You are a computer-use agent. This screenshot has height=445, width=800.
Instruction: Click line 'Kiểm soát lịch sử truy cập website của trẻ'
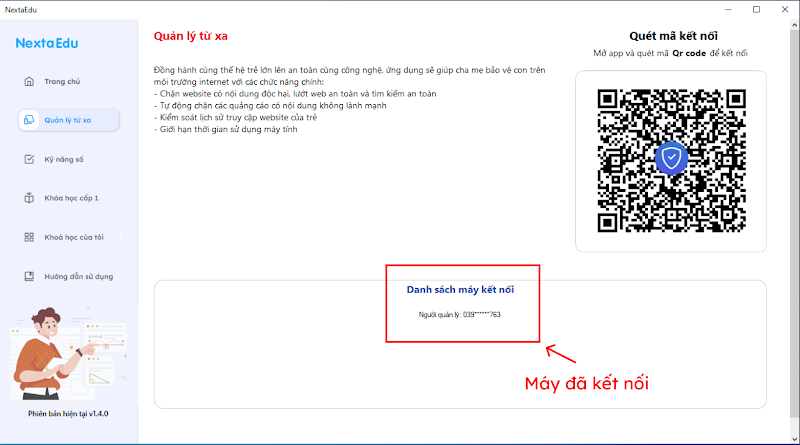click(x=235, y=117)
